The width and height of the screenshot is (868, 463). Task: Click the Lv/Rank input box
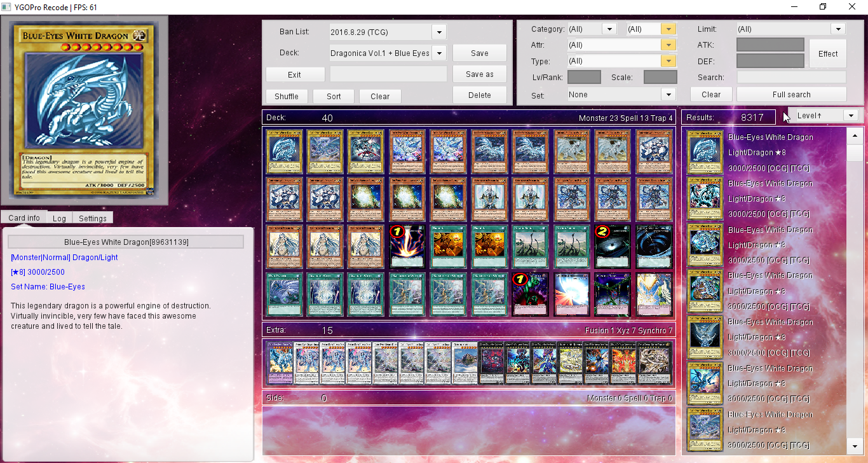coord(584,78)
